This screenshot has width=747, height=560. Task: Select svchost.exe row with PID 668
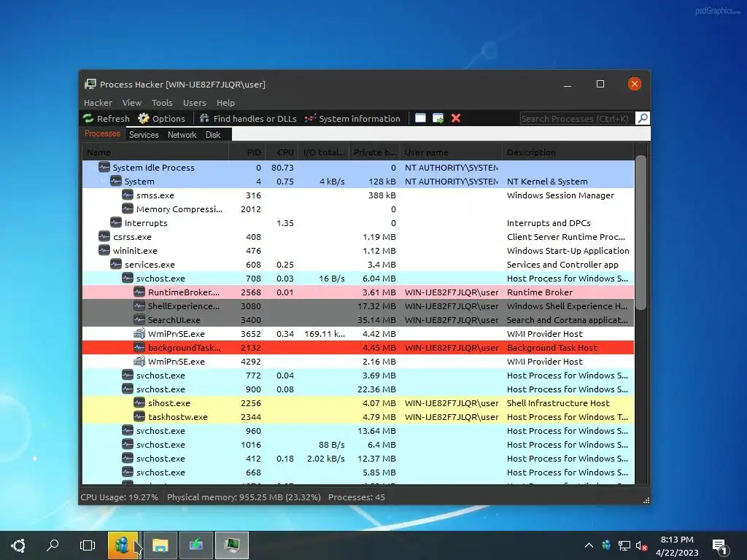pyautogui.click(x=358, y=472)
